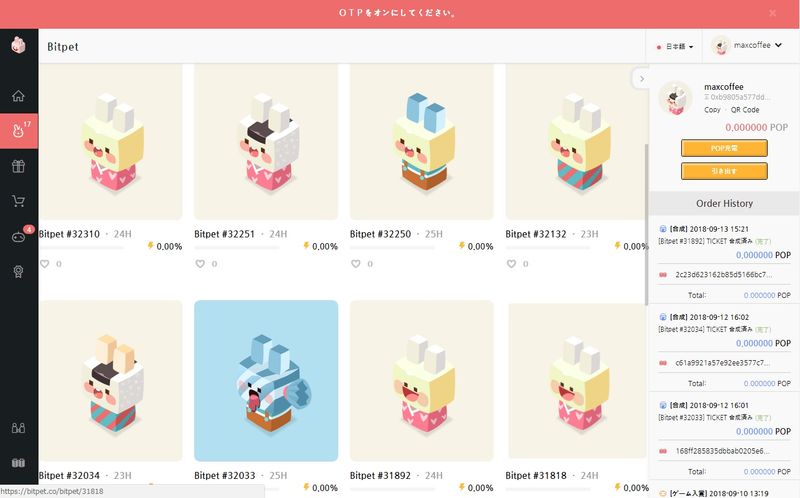Open the home icon in sidebar
The image size is (800, 498).
pos(18,96)
